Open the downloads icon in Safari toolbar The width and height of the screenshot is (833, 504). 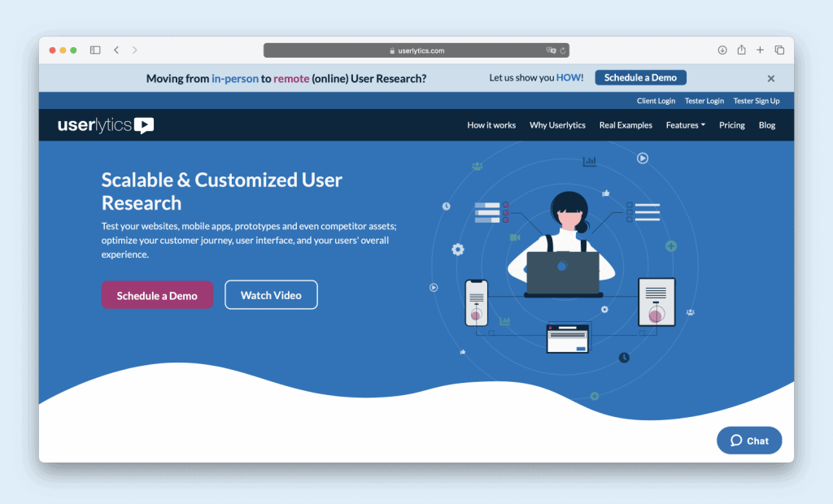click(x=722, y=50)
